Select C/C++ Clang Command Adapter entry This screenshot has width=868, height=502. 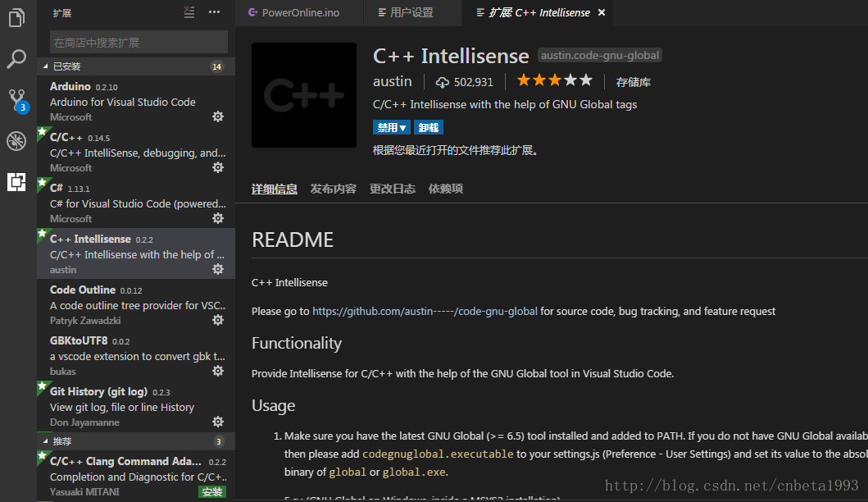[x=136, y=477]
